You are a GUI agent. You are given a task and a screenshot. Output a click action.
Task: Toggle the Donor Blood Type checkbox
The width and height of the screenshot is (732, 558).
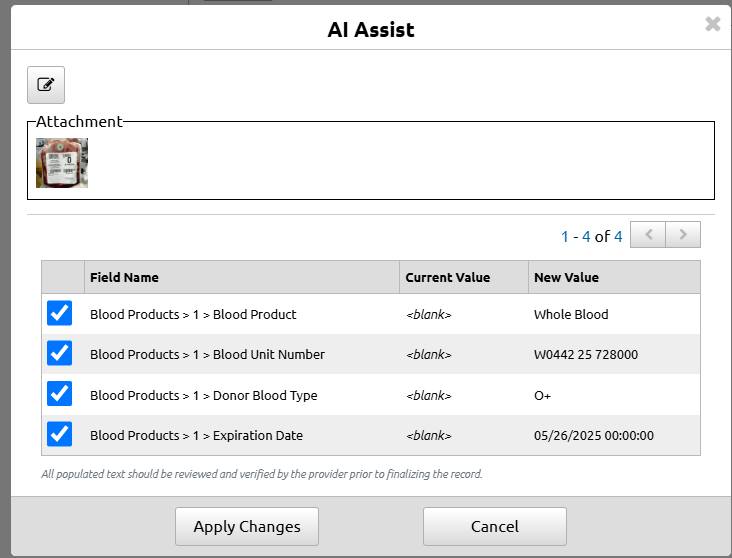click(59, 394)
